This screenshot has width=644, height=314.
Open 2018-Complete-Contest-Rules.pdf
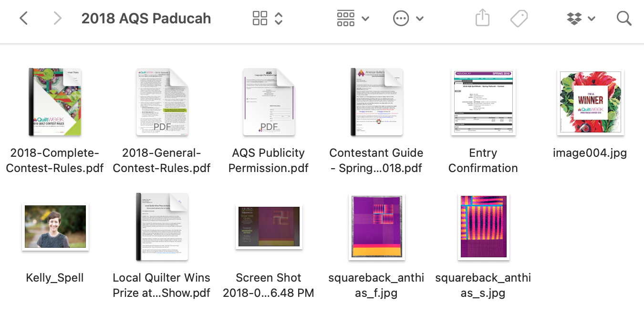[55, 101]
